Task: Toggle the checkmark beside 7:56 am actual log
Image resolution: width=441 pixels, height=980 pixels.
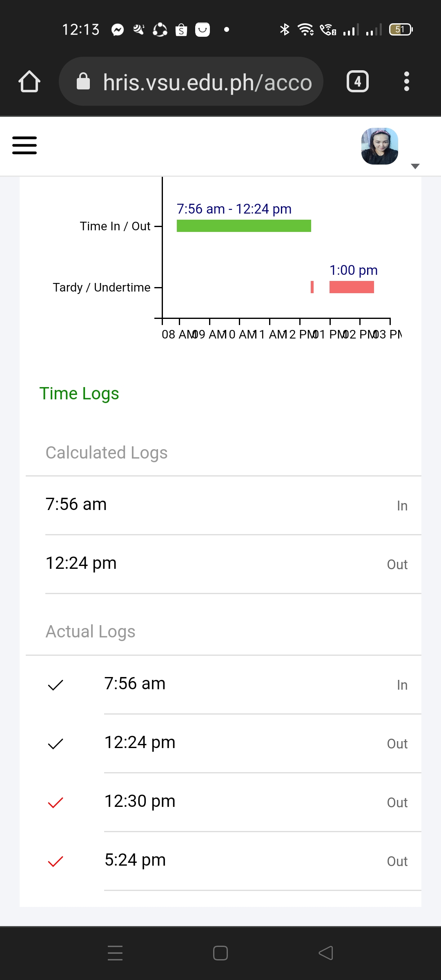Action: (x=56, y=685)
